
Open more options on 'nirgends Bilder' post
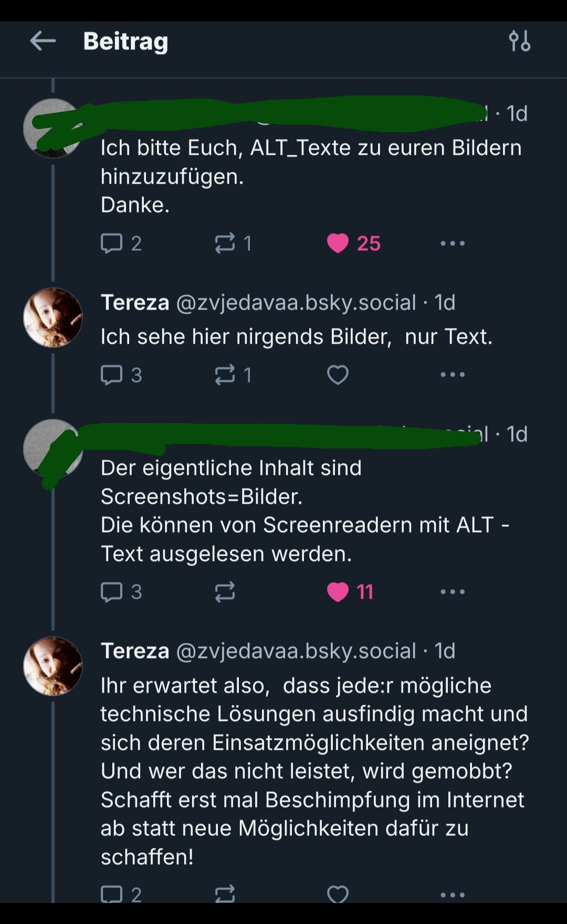tap(453, 375)
